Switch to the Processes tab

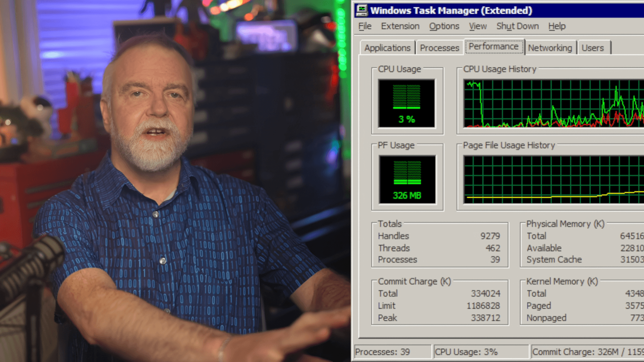[439, 48]
